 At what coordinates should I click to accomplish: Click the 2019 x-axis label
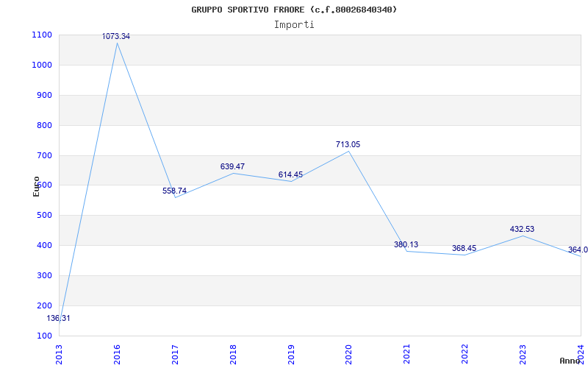pyautogui.click(x=291, y=354)
